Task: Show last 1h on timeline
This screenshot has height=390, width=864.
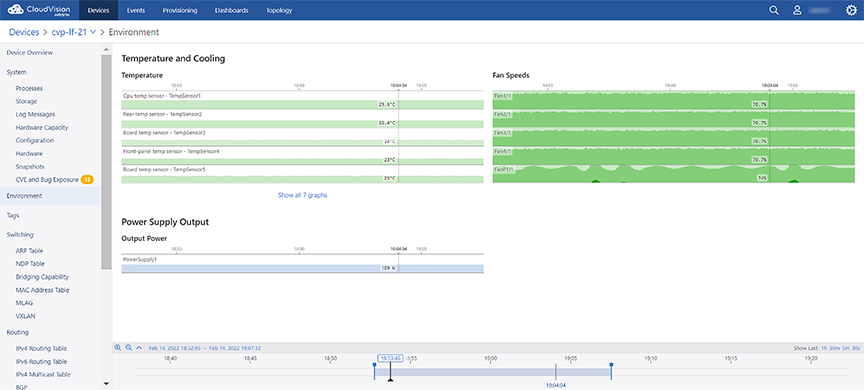Action: [x=824, y=348]
